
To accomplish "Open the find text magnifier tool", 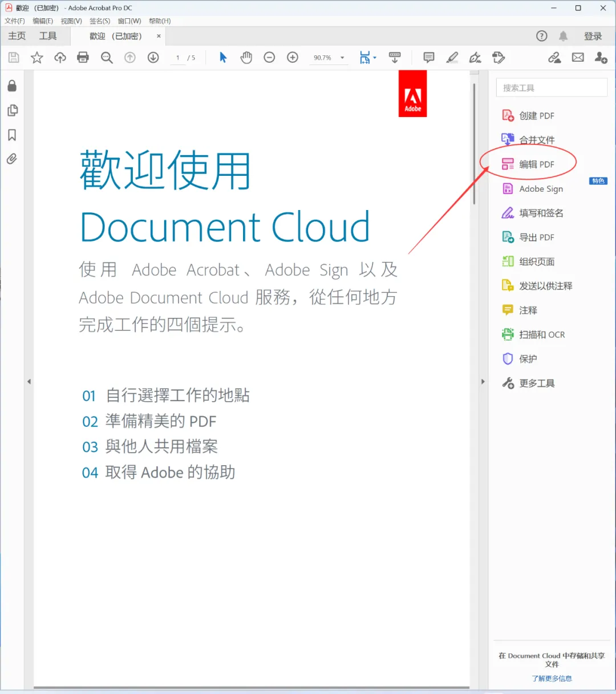I will [x=107, y=58].
